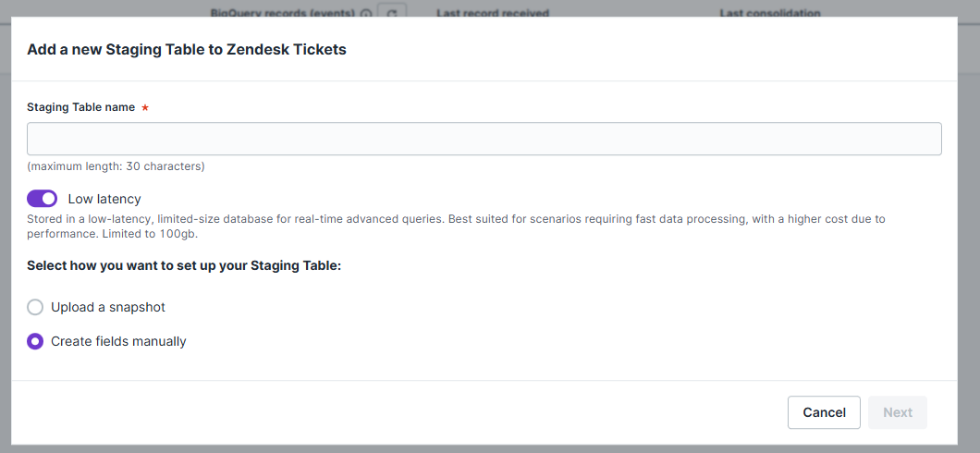Image resolution: width=980 pixels, height=453 pixels.
Task: Click the red required asterisk marker
Action: (145, 108)
